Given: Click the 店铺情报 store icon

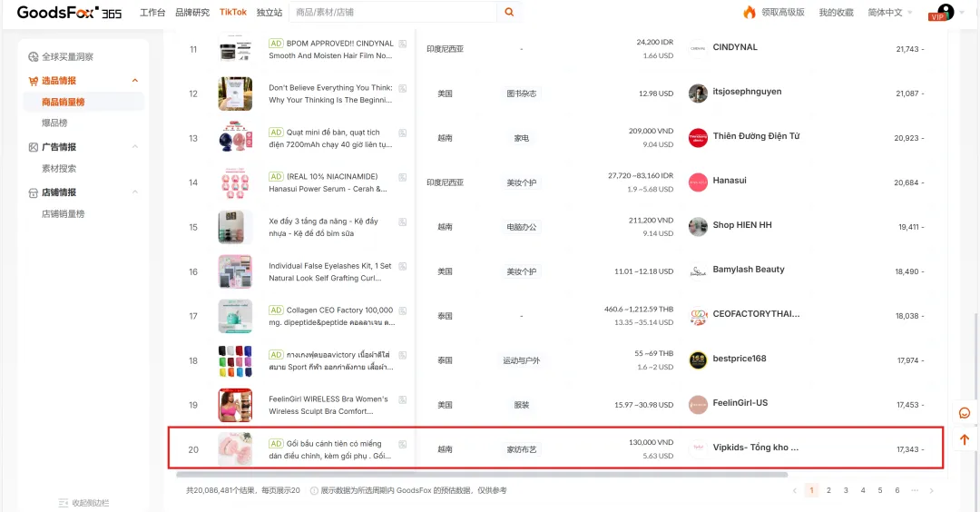Looking at the screenshot, I should (34, 192).
